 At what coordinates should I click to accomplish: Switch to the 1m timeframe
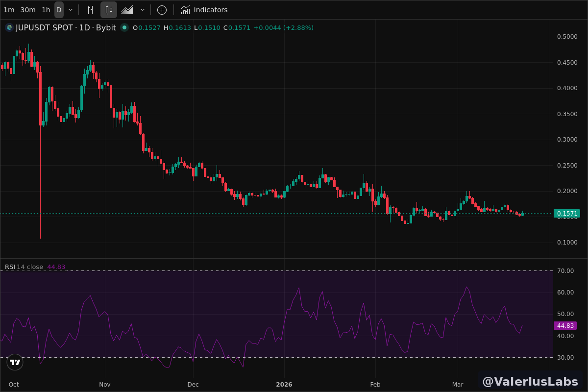9,10
